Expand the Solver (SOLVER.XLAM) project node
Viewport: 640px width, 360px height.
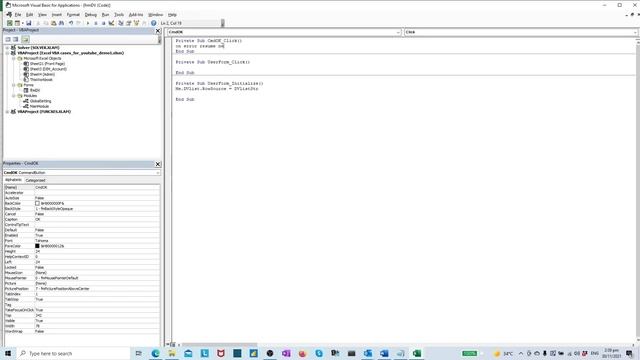click(7, 48)
